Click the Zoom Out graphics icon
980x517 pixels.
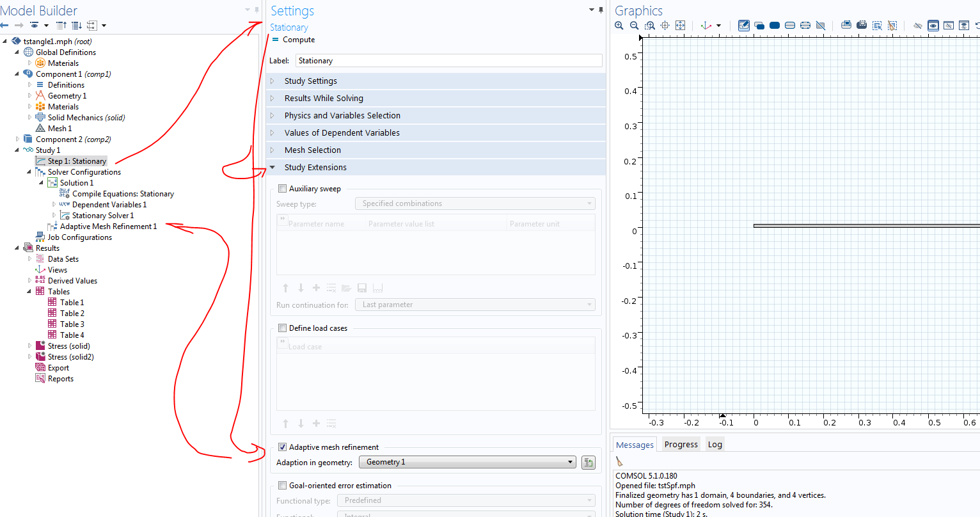[x=634, y=26]
